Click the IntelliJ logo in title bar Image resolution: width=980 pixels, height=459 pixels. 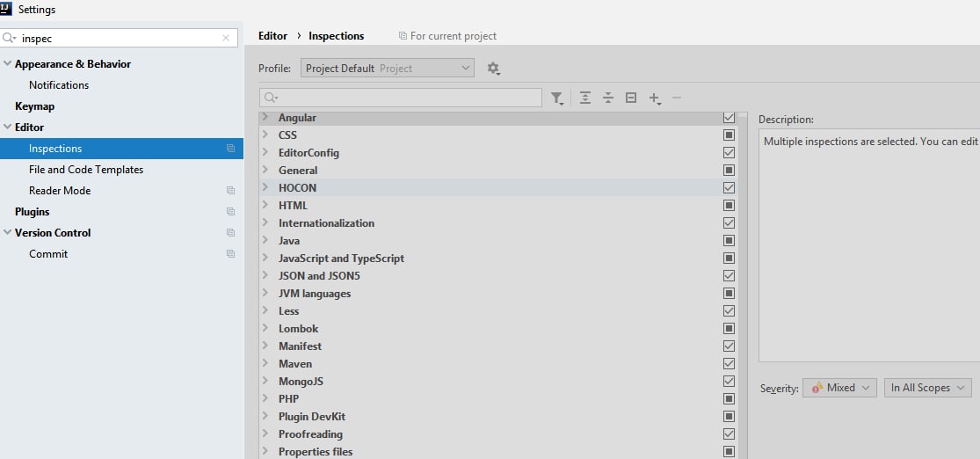6,9
